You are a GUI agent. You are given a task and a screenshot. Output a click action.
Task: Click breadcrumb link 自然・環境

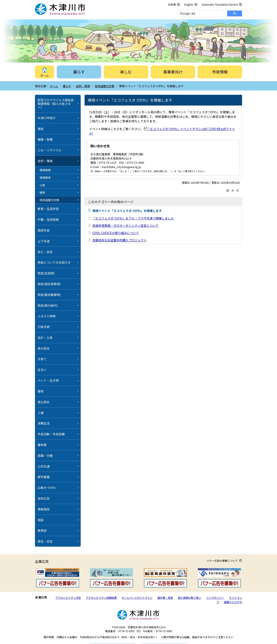click(83, 86)
